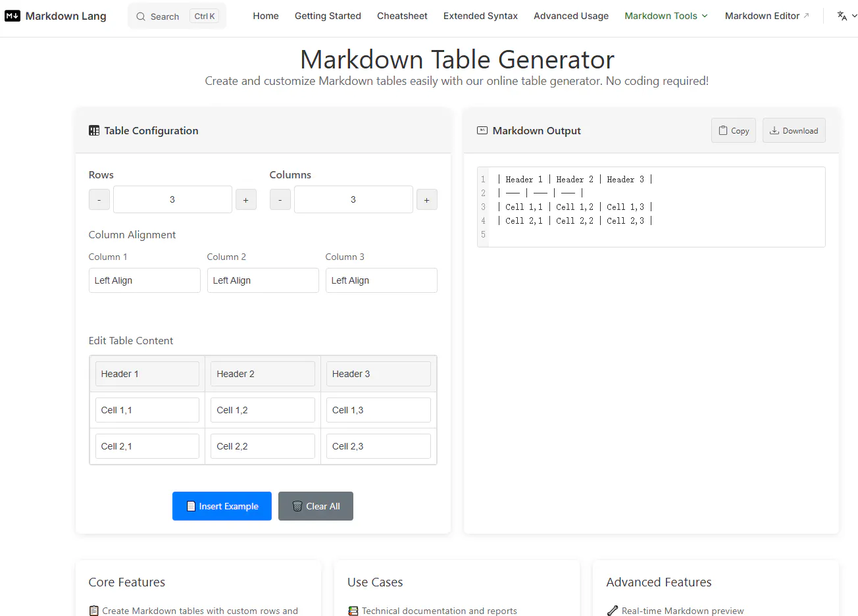Expand the language selector chevron
Image resolution: width=858 pixels, height=616 pixels.
[x=854, y=16]
